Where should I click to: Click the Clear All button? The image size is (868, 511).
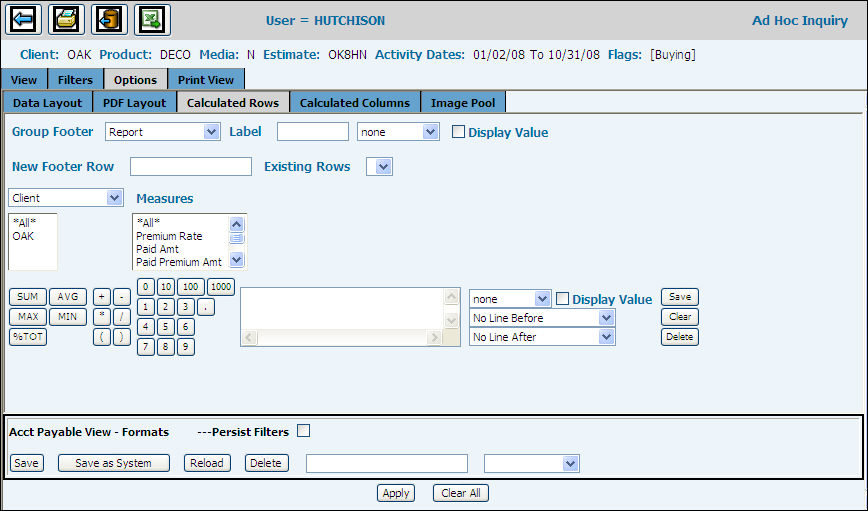pos(461,493)
